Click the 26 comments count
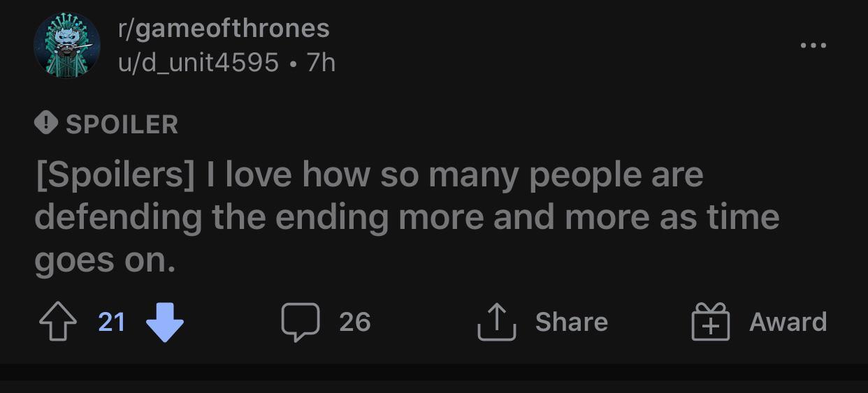Screen dimensions: 868x393 point(354,322)
